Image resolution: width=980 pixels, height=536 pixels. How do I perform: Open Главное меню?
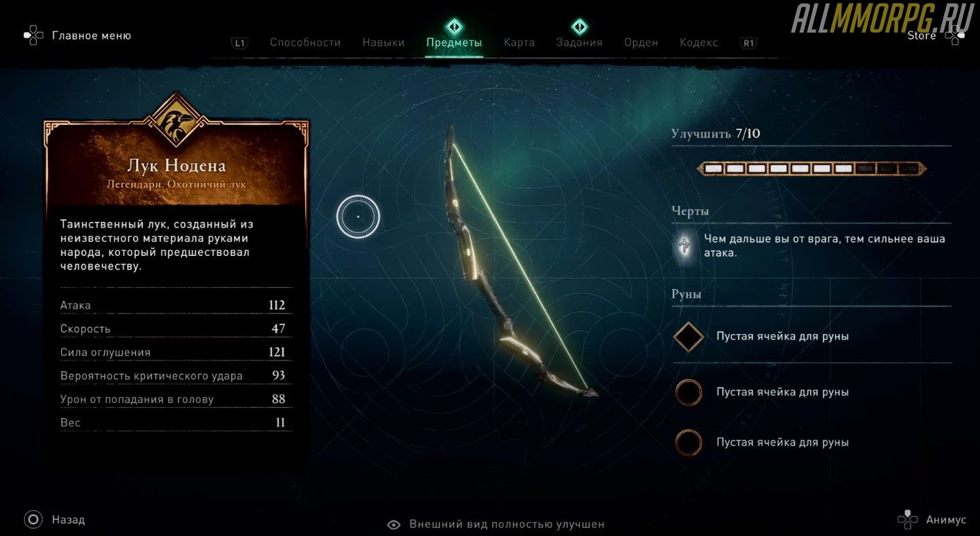point(78,35)
